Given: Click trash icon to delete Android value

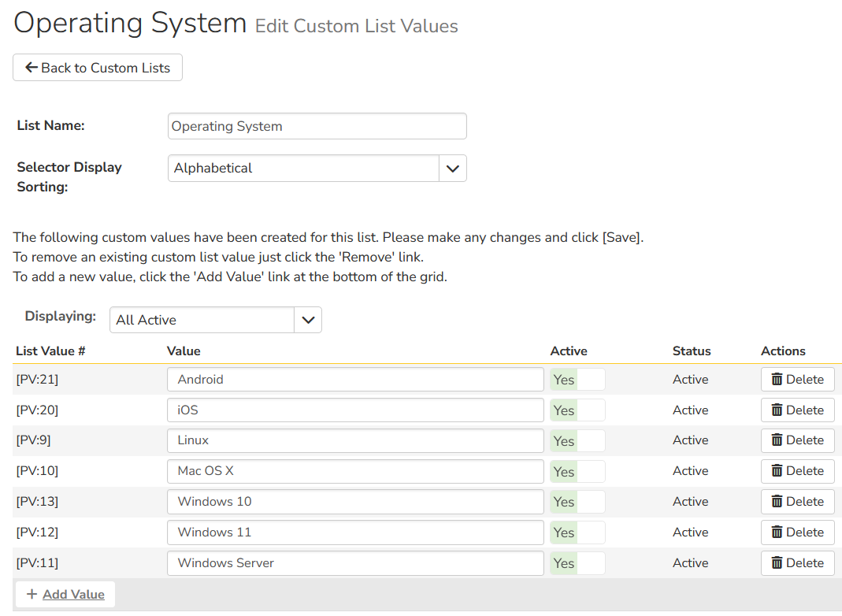Looking at the screenshot, I should click(x=777, y=380).
